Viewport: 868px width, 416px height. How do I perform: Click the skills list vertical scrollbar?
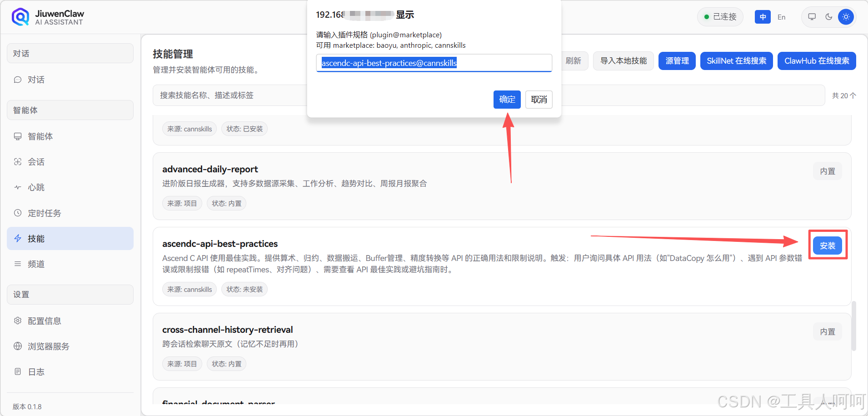(854, 326)
